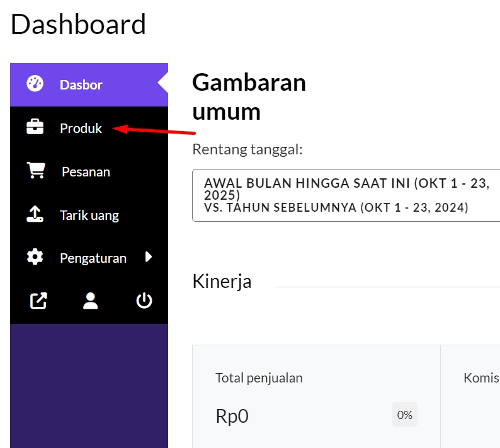Select the Dasbor menu item
Screen dimensions: 500x448
pyautogui.click(x=89, y=85)
